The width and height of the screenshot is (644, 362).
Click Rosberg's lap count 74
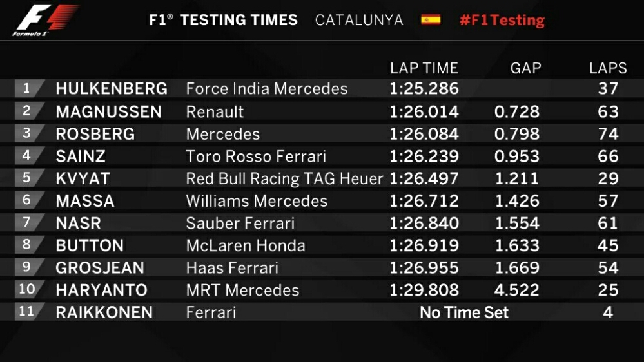pos(608,133)
